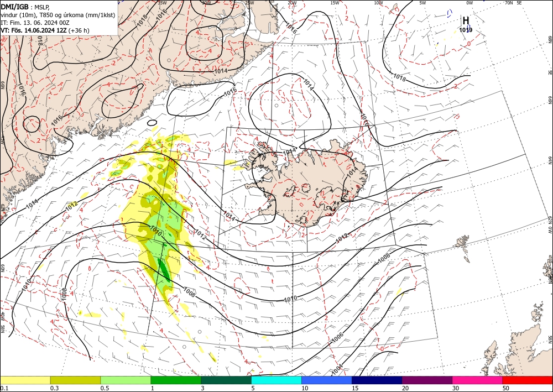Viewport: 553px width, 392px height.
Task: Click the "H" high-pressure marker
Action: [466, 21]
